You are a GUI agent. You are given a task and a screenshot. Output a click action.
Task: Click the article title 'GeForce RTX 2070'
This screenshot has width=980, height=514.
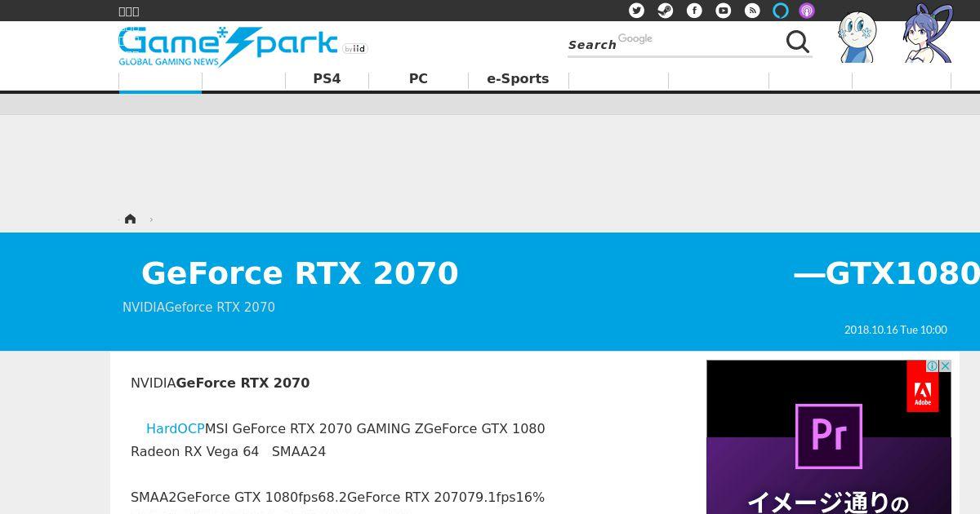[300, 273]
